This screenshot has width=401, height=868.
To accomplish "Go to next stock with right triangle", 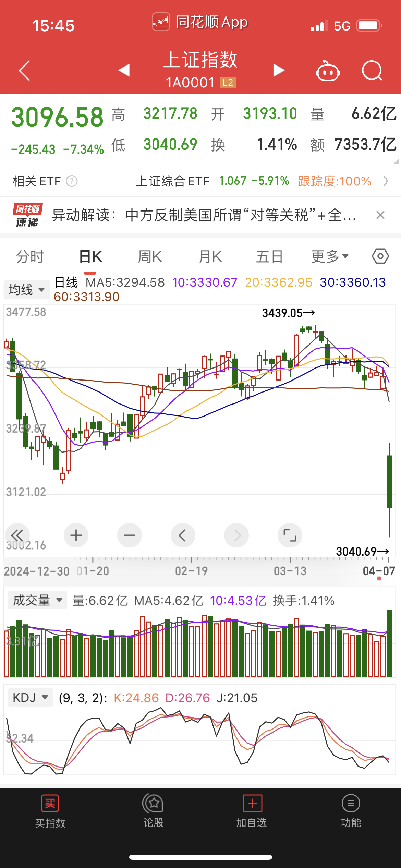I will click(279, 70).
